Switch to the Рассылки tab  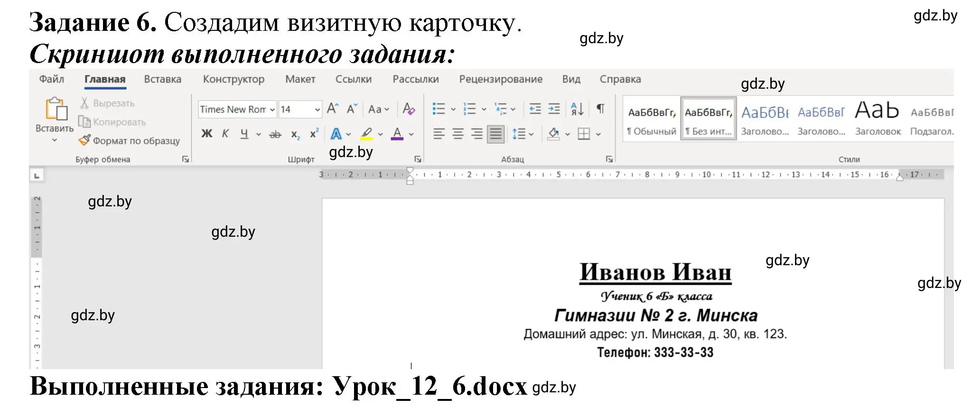click(x=416, y=79)
